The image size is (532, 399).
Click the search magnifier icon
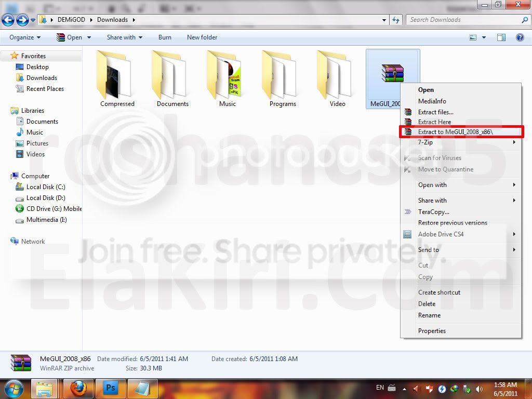[x=525, y=20]
